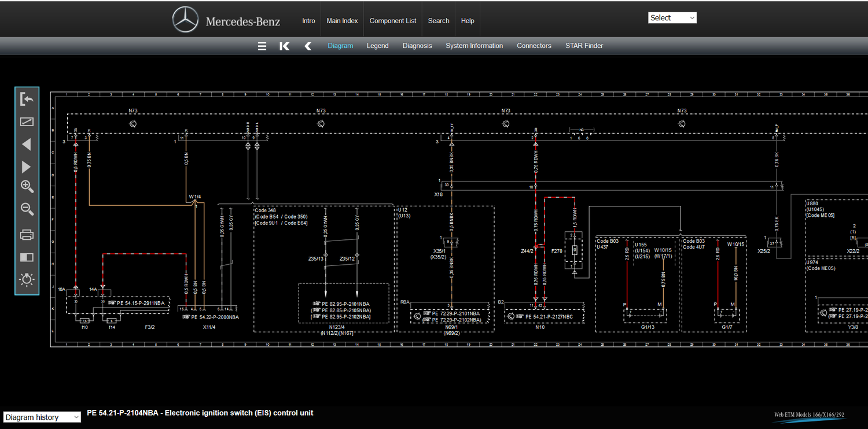
Task: Click the U437 code label
Action: [x=604, y=247]
